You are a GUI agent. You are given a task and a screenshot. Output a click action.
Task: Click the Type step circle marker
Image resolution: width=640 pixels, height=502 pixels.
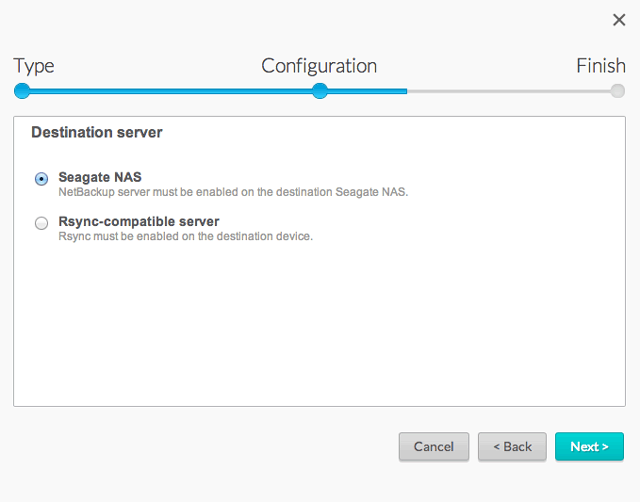[x=22, y=91]
